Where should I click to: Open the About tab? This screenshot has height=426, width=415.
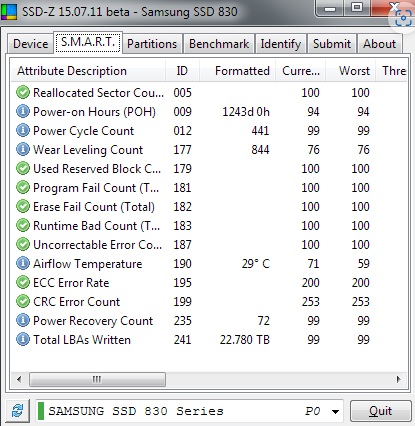(x=380, y=44)
